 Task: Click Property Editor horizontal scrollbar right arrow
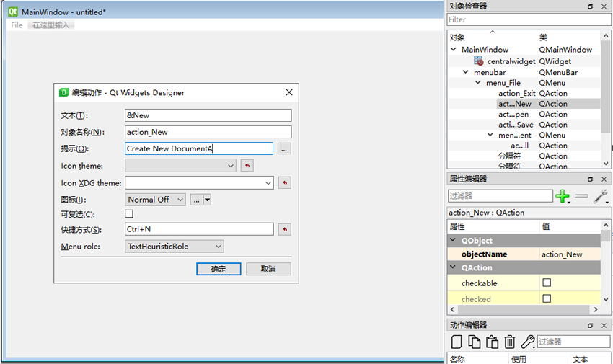point(596,309)
